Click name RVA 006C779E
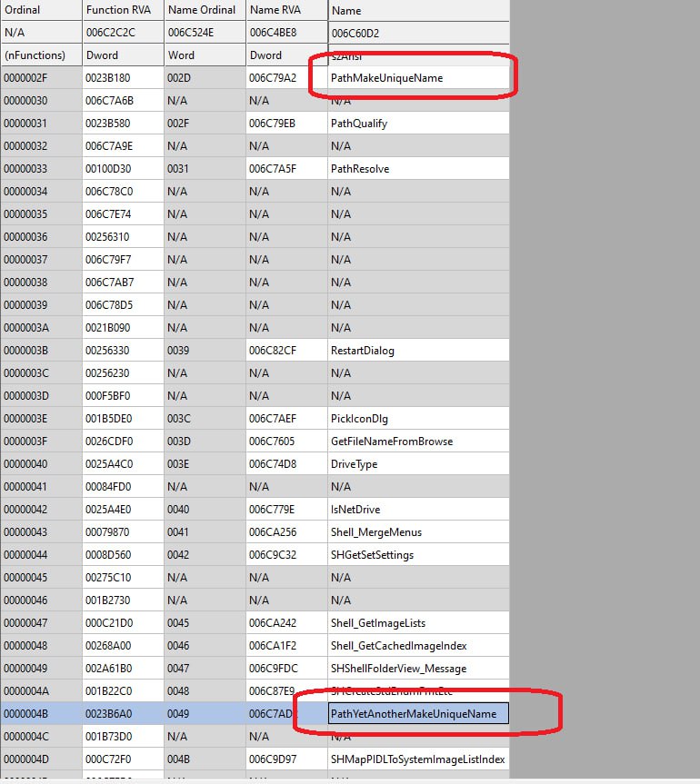The image size is (700, 784). (x=286, y=509)
